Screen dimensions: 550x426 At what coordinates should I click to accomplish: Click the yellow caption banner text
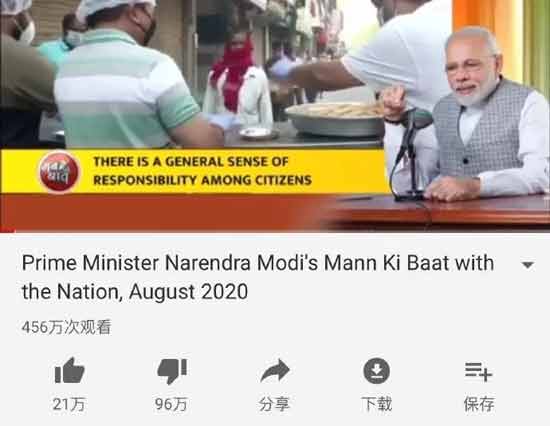202,171
